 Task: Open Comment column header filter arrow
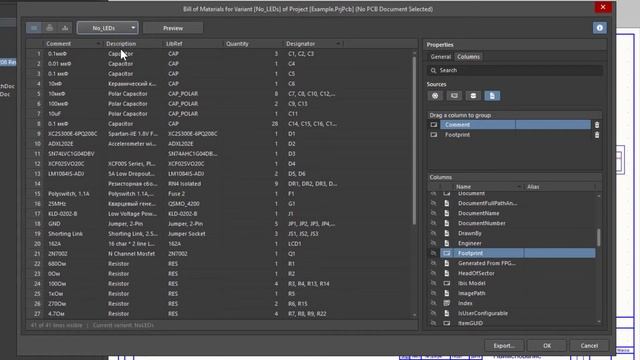[x=98, y=44]
